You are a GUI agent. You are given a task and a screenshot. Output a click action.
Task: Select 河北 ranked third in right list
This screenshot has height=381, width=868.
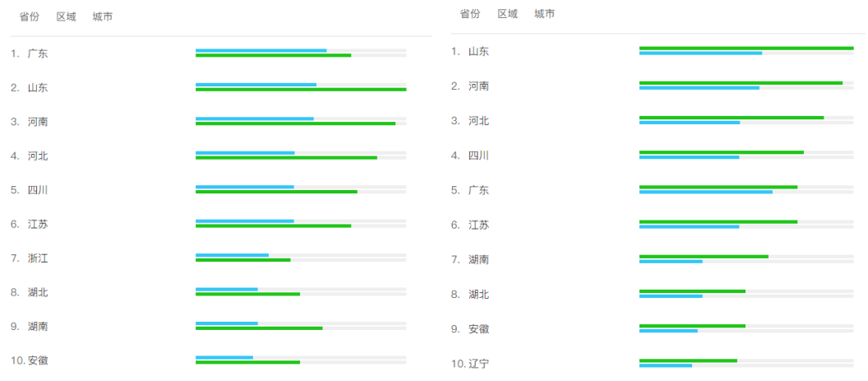[478, 121]
